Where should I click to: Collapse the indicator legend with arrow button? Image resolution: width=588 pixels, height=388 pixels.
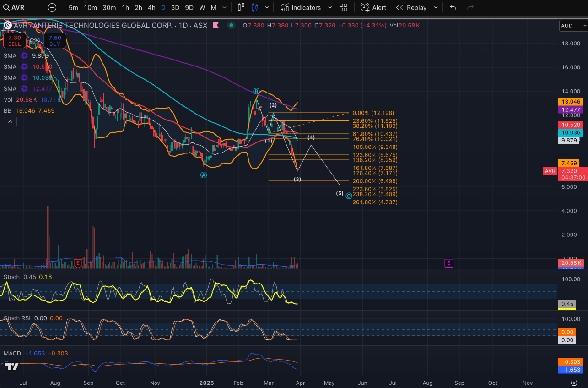pyautogui.click(x=10, y=122)
